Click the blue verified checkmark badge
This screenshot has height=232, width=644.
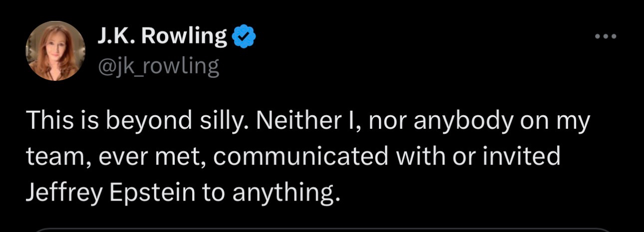point(244,37)
